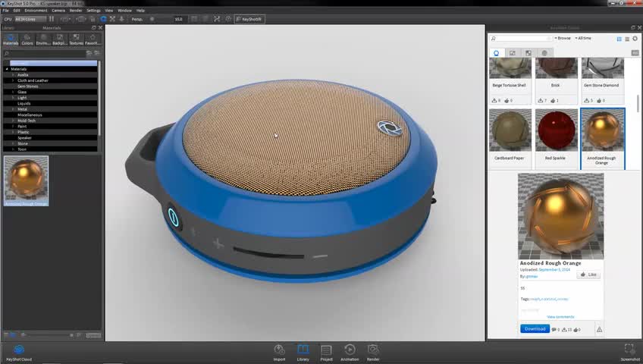Click the geometry tools icon beside KeyShotVR
Image resolution: width=643 pixels, height=364 pixels.
point(228,19)
